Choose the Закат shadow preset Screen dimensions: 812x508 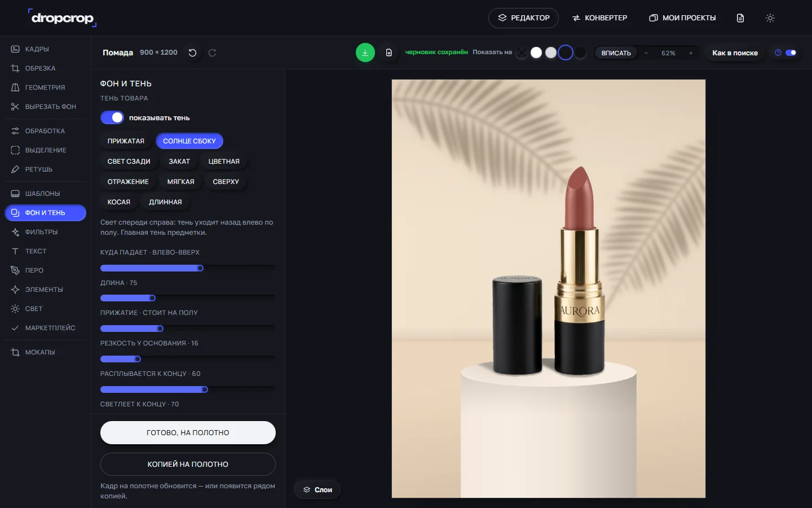[179, 161]
